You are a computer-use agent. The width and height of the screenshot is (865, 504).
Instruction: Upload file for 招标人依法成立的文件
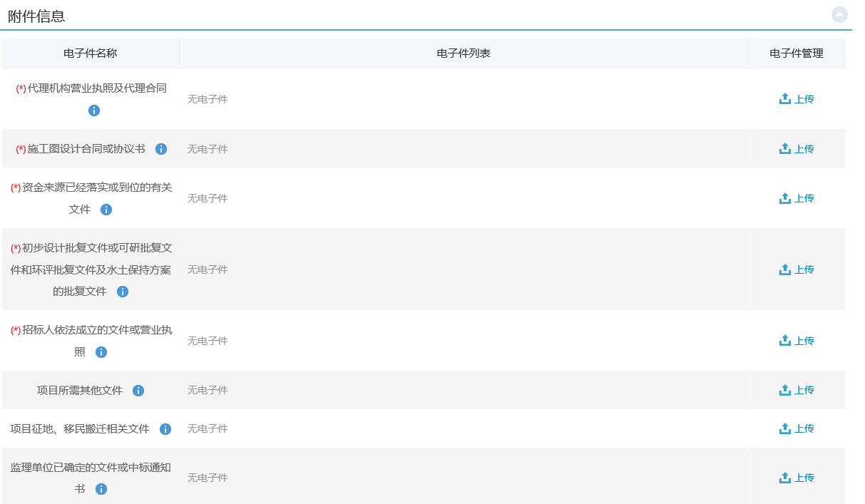797,341
